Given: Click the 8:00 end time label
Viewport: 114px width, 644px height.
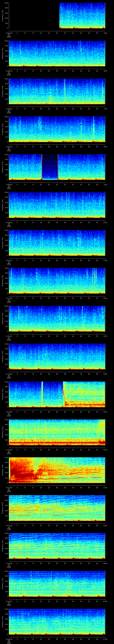Looking at the screenshot, I should coord(105,147).
